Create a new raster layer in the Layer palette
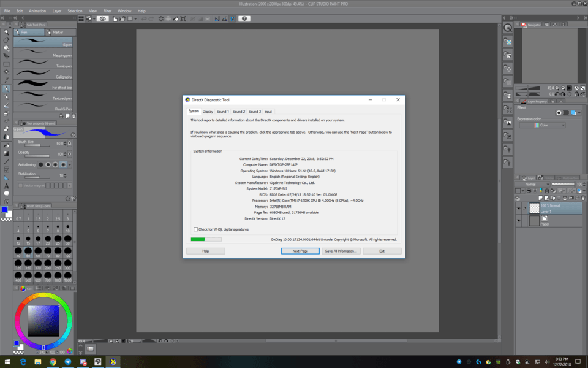588x368 pixels. point(540,197)
